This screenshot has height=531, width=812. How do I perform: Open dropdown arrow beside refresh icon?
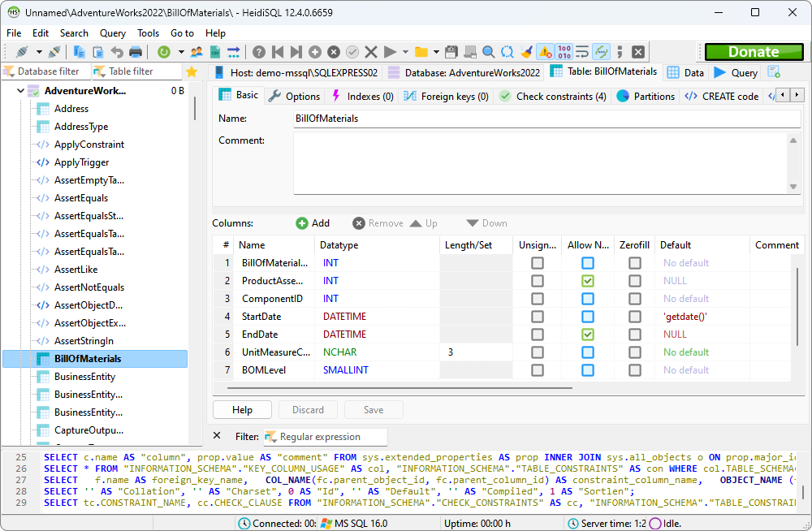tap(181, 52)
